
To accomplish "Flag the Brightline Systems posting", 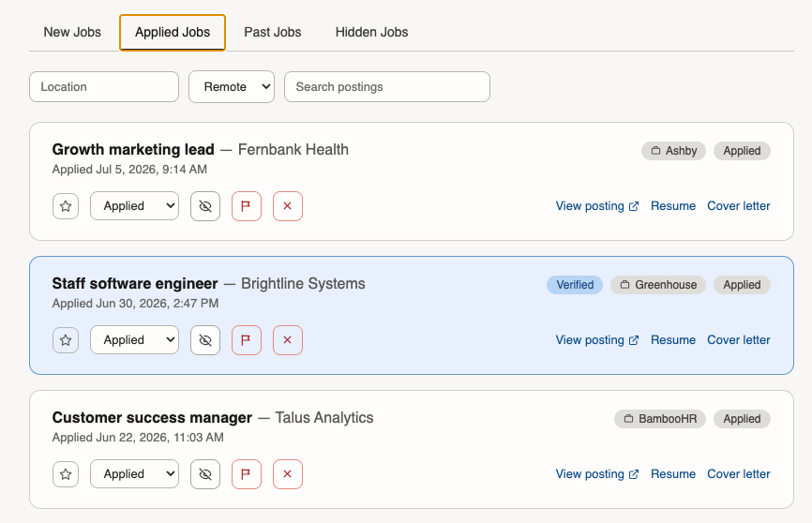I will click(247, 340).
